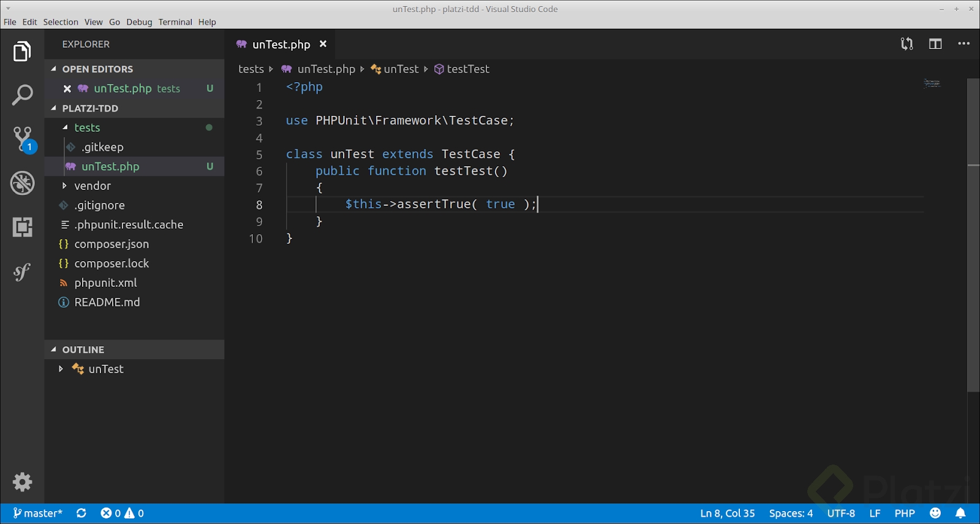This screenshot has width=980, height=524.
Task: Click the testTest method cube in breadcrumb
Action: pyautogui.click(x=439, y=69)
